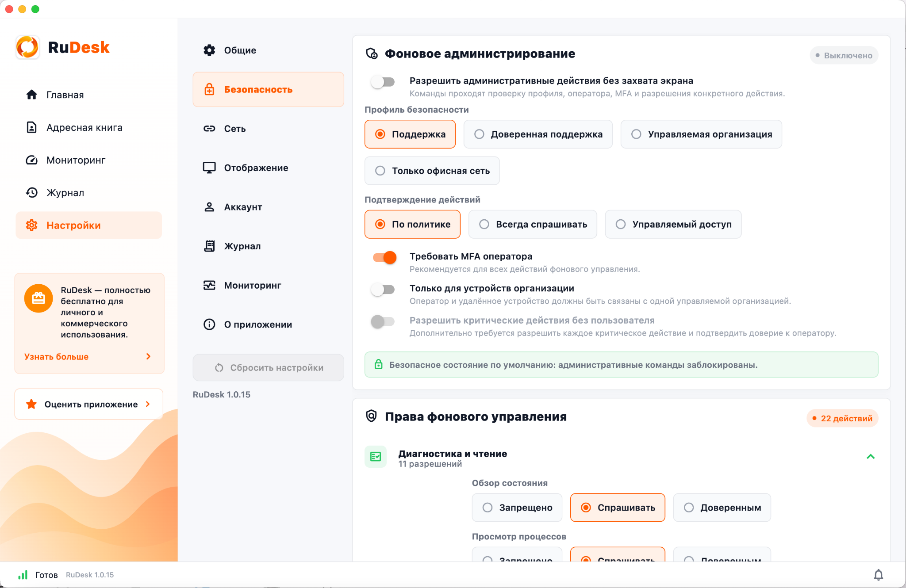Toggle Только для устройств организации
The width and height of the screenshot is (906, 588).
click(383, 290)
